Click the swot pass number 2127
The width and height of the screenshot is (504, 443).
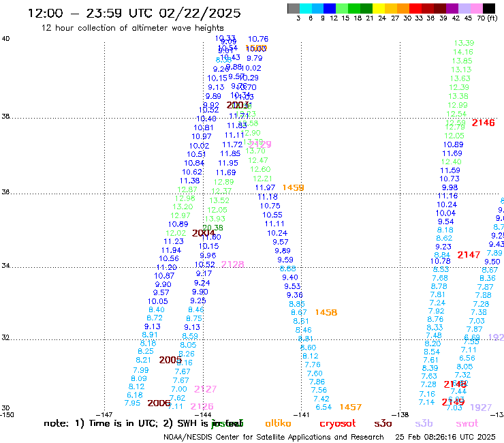coord(206,389)
